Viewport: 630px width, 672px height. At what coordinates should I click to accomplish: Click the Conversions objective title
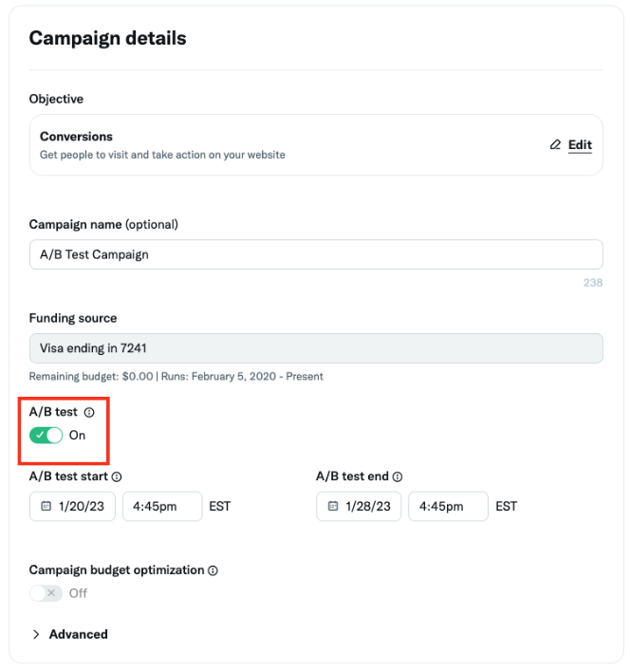pos(76,137)
